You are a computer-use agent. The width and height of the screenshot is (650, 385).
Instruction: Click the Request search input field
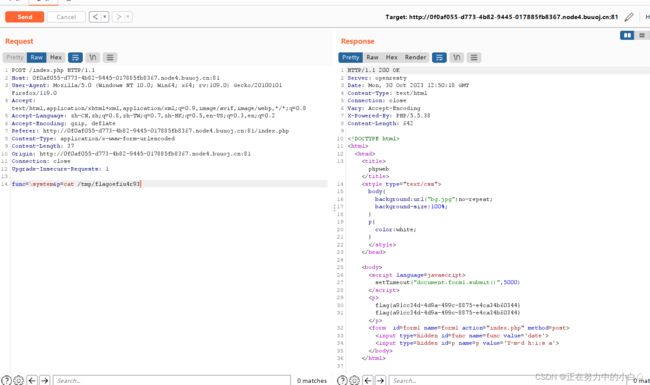click(172, 380)
